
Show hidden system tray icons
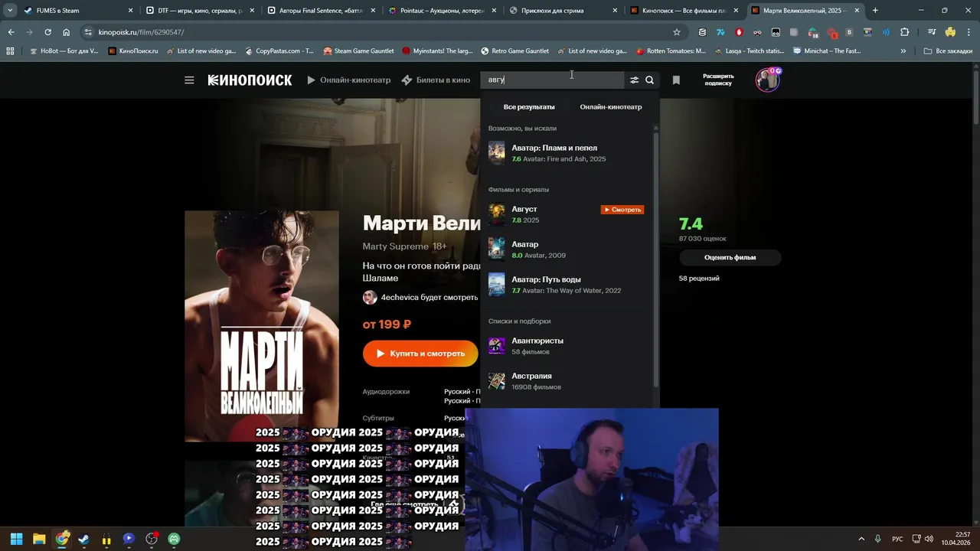[861, 539]
